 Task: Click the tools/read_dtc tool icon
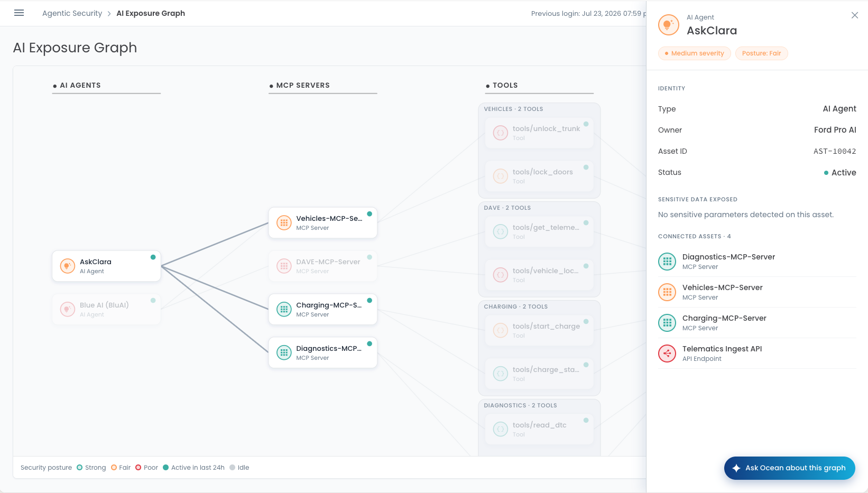[x=500, y=429]
